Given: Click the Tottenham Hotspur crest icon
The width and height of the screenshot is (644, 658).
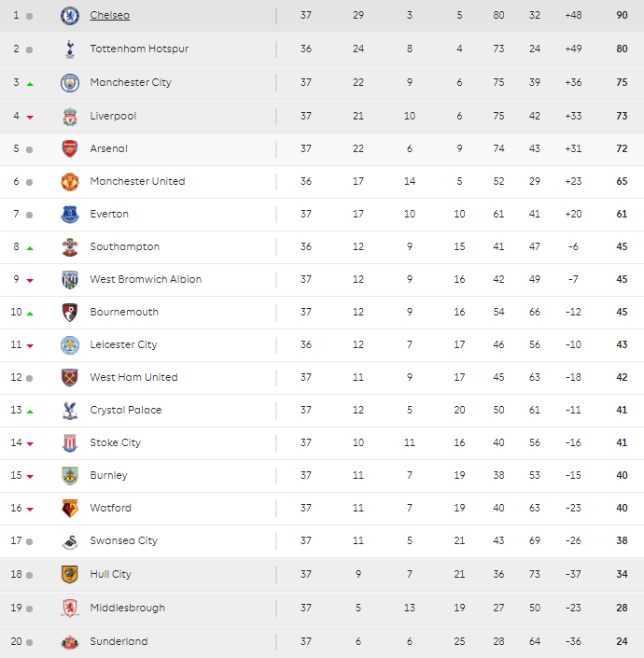Looking at the screenshot, I should coord(70,49).
